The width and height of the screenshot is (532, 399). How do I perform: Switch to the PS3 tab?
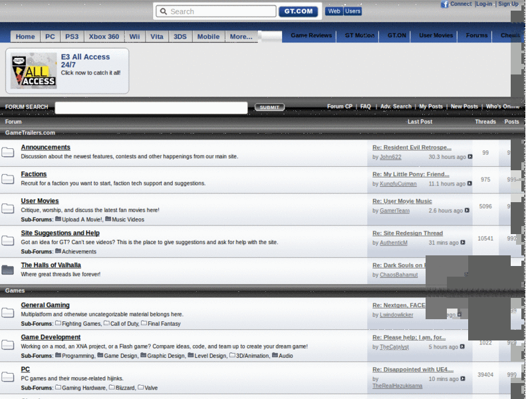click(x=72, y=37)
